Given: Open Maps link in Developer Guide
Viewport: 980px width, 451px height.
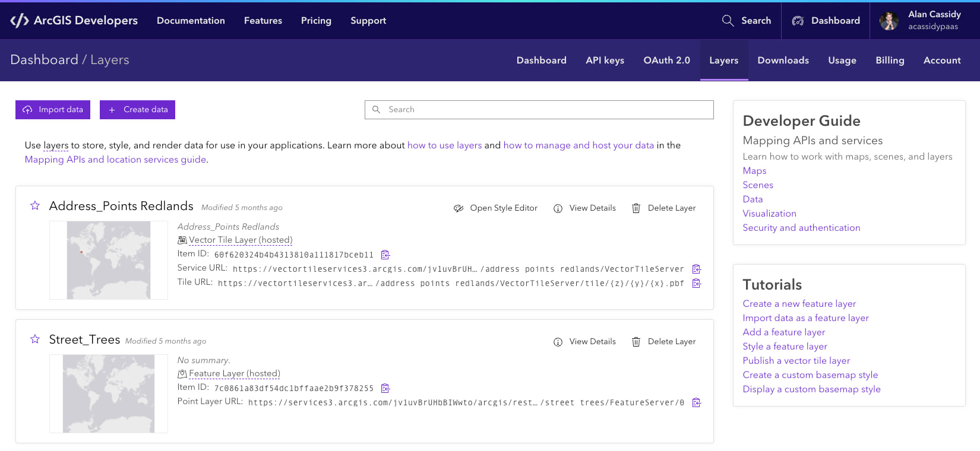Looking at the screenshot, I should (754, 171).
